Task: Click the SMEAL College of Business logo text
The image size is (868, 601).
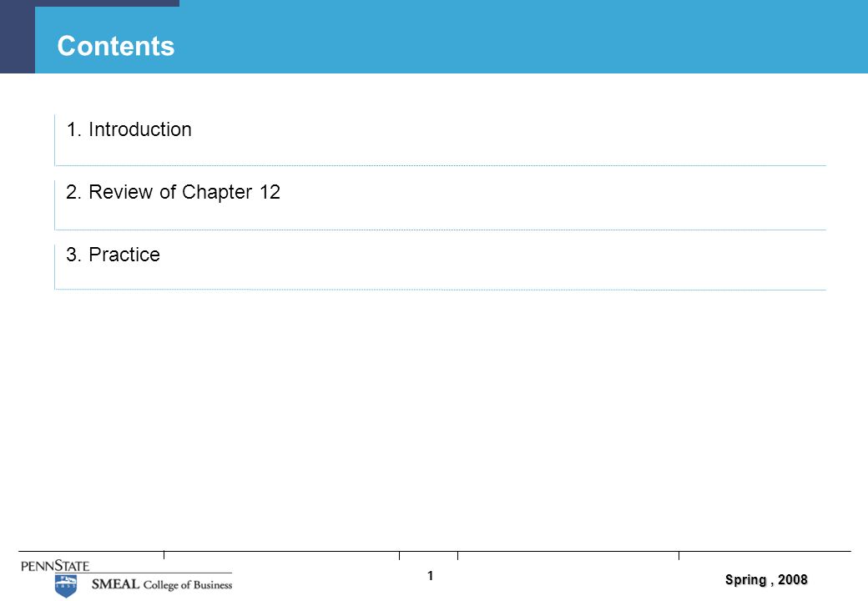Action: 162,584
